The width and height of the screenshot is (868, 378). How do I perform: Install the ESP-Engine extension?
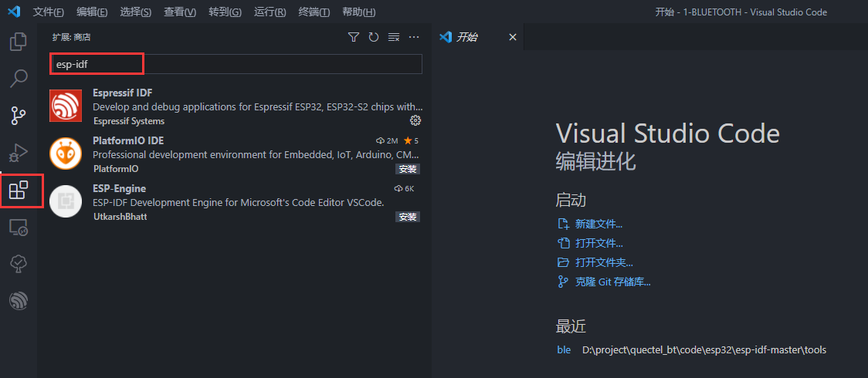click(408, 218)
